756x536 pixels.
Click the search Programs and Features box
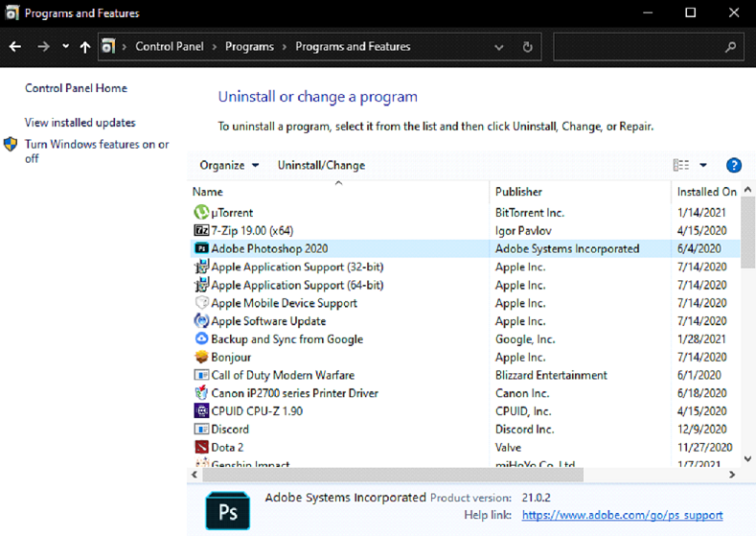[x=648, y=47]
